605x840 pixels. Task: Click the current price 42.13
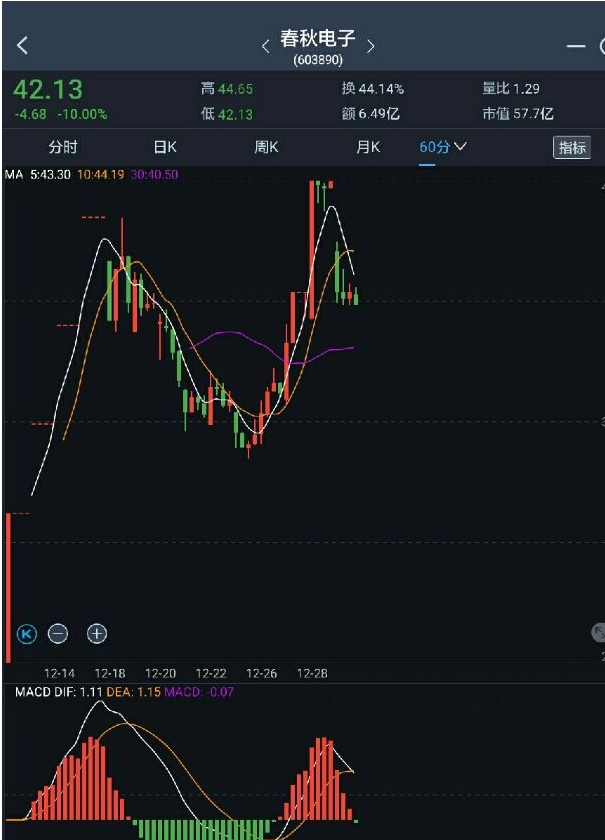click(48, 89)
